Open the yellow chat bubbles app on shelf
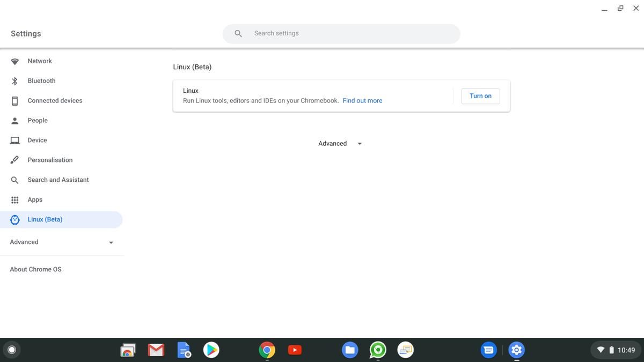644x362 pixels. coord(405,350)
